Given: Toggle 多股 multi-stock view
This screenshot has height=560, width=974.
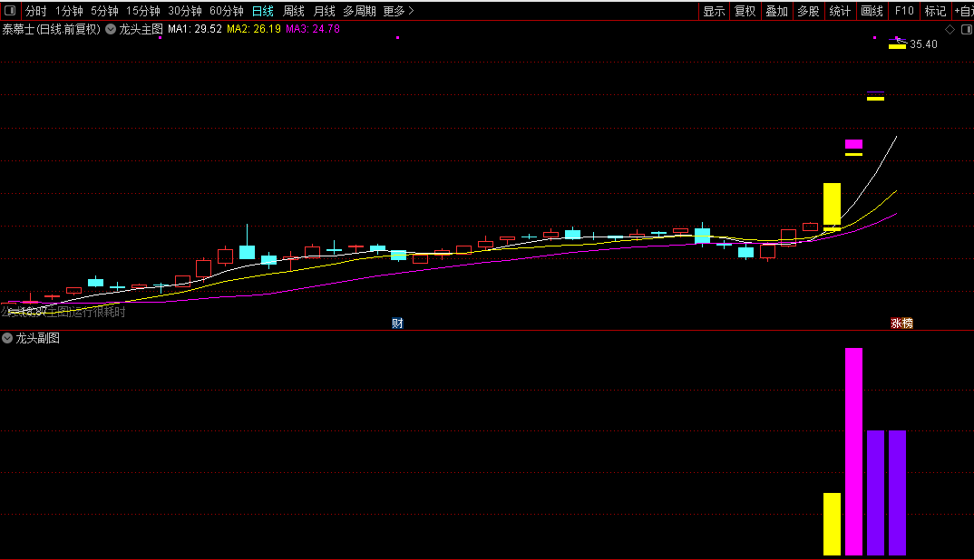Looking at the screenshot, I should (809, 11).
